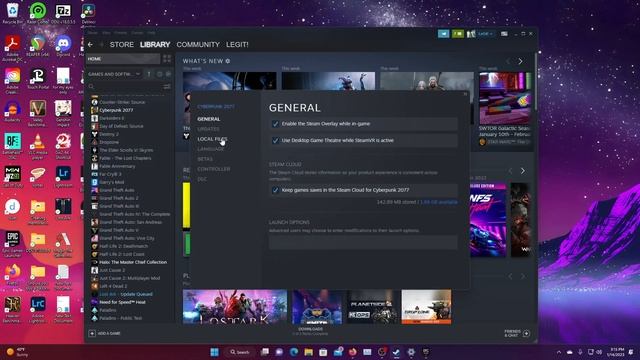640x360 pixels.
Task: Open Adobe Acrobat DC desktop icon
Action: 12,46
